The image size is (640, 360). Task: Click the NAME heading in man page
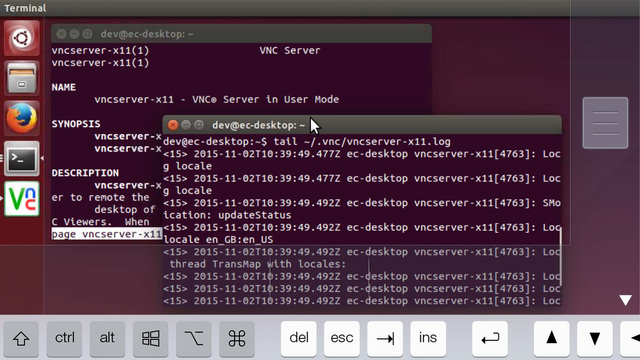(64, 87)
